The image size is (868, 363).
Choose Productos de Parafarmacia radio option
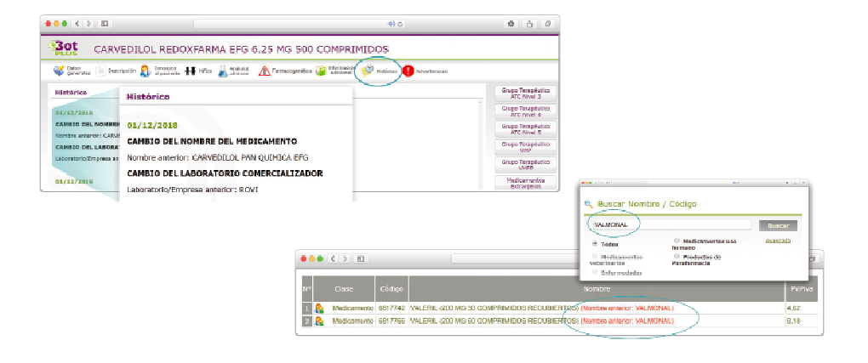(x=677, y=255)
